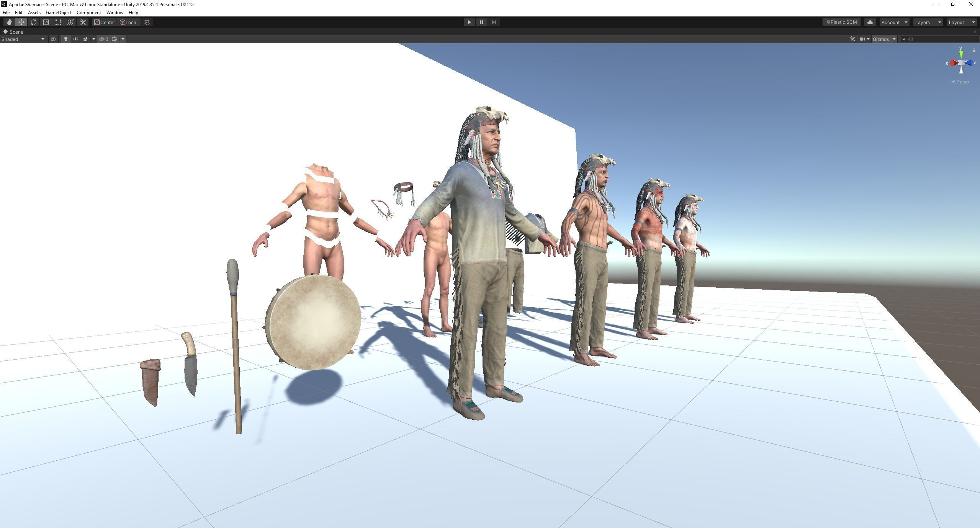Activate the combined Transform tool
Viewport: 980px width, 528px height.
click(x=70, y=22)
